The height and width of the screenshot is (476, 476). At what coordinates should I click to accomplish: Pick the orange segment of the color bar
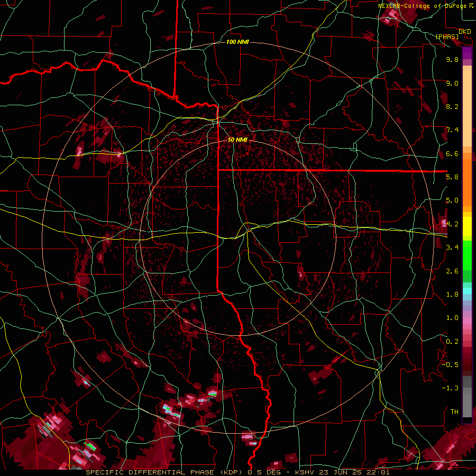tap(467, 182)
